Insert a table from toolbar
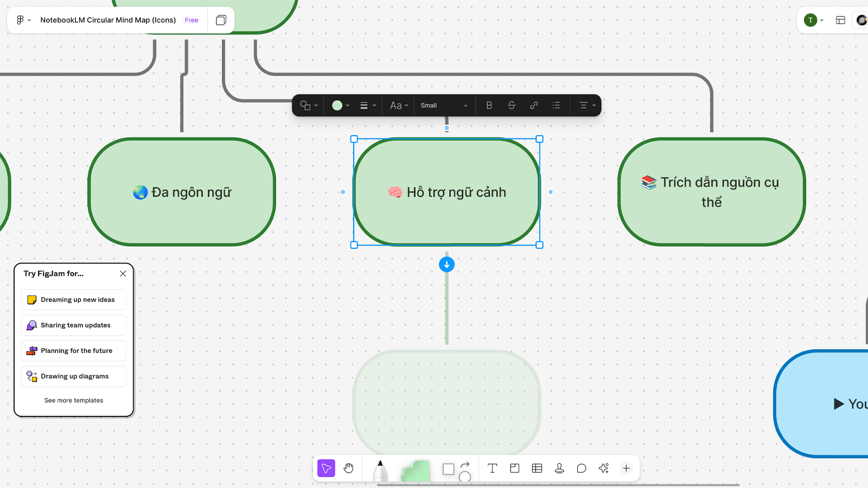 coord(537,468)
